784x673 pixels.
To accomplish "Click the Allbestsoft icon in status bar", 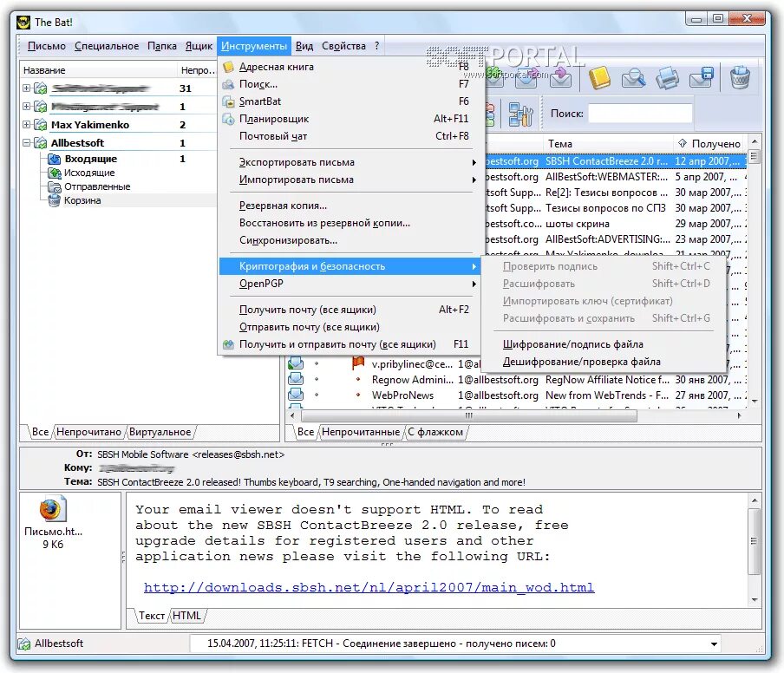I will point(23,644).
